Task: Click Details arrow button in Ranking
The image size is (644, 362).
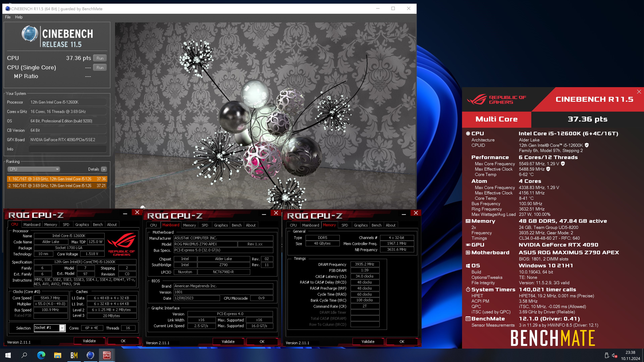Action: [x=104, y=169]
